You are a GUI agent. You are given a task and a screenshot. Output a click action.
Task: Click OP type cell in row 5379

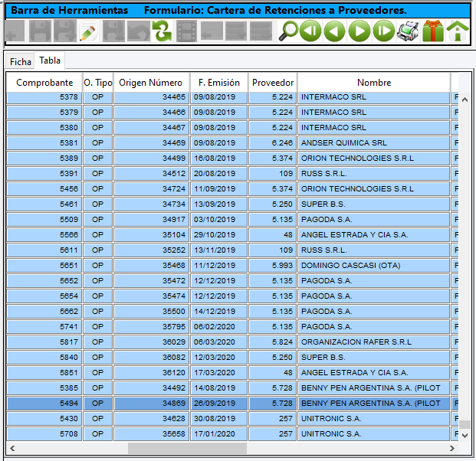pos(98,113)
